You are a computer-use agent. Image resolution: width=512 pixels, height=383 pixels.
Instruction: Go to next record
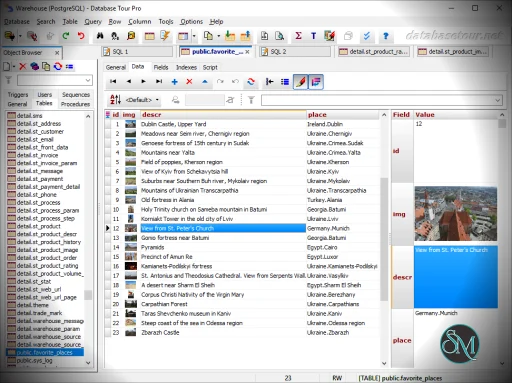pyautogui.click(x=144, y=81)
